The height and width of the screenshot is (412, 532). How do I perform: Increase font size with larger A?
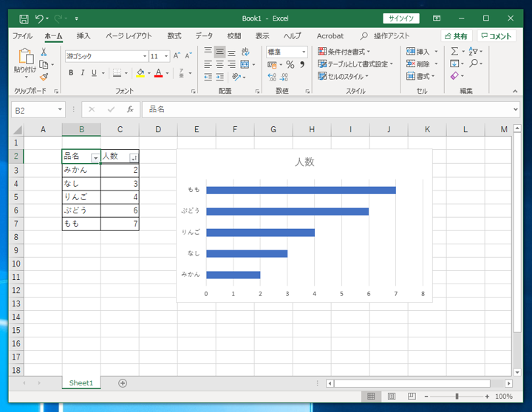177,56
